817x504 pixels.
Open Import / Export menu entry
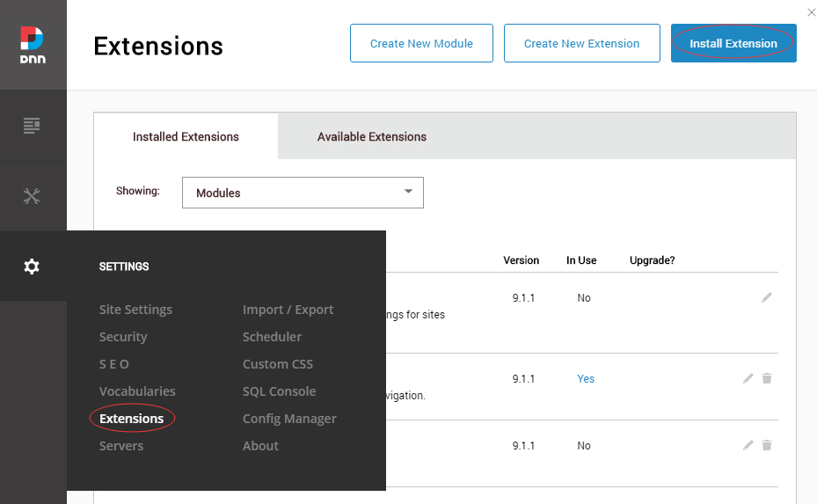[x=288, y=310]
